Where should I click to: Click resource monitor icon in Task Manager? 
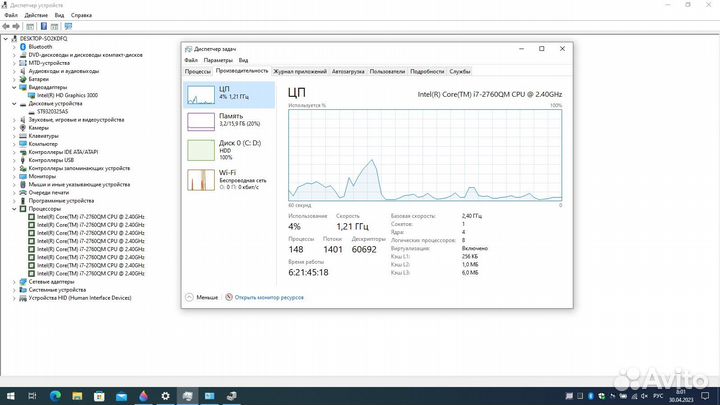(229, 297)
